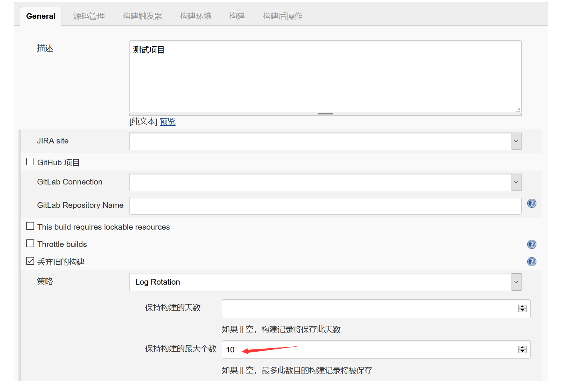Click the stepper in 保持构建的天数 field
The height and width of the screenshot is (381, 588).
click(x=522, y=308)
